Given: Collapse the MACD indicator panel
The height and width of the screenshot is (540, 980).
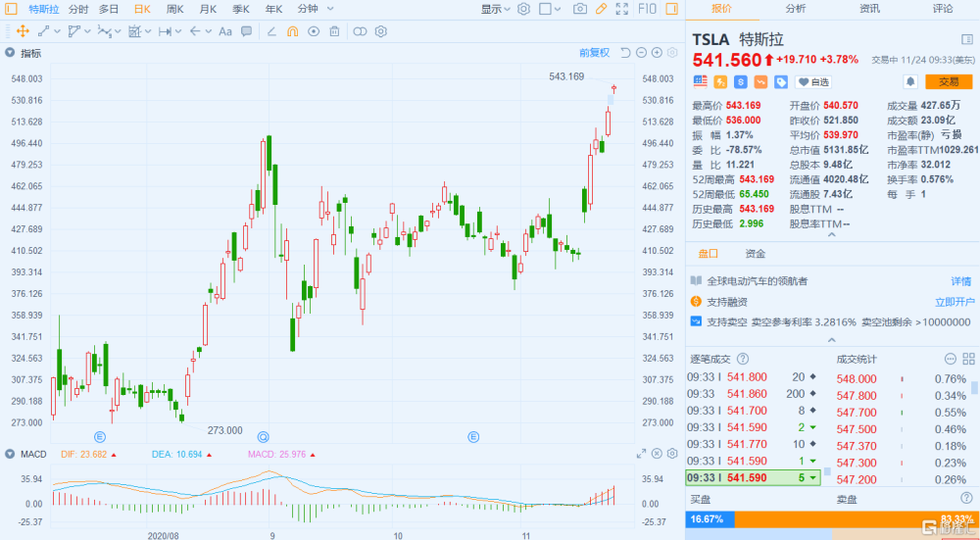Looking at the screenshot, I should (x=10, y=454).
